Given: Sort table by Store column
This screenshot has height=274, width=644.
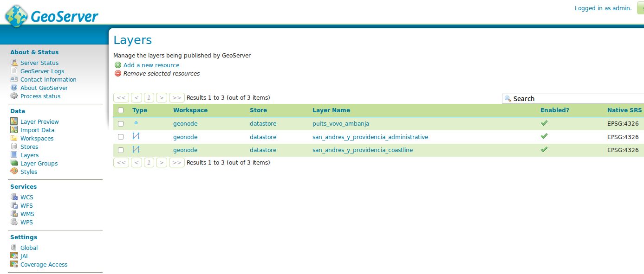Looking at the screenshot, I should (258, 110).
